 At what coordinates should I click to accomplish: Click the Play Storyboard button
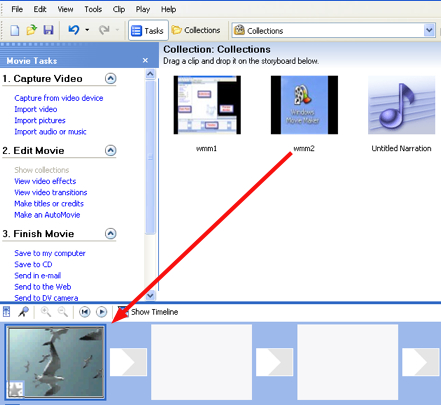click(102, 312)
